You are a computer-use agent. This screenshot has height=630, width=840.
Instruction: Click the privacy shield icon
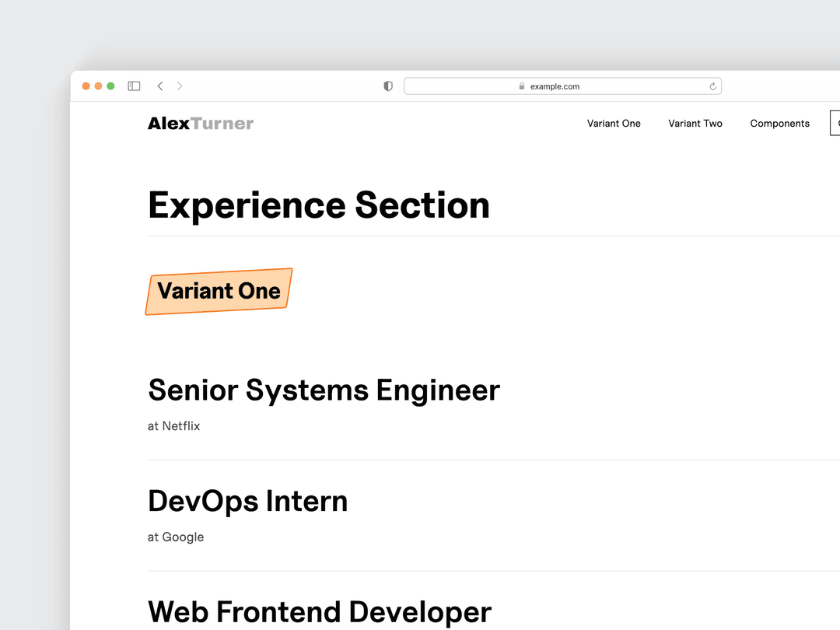387,86
